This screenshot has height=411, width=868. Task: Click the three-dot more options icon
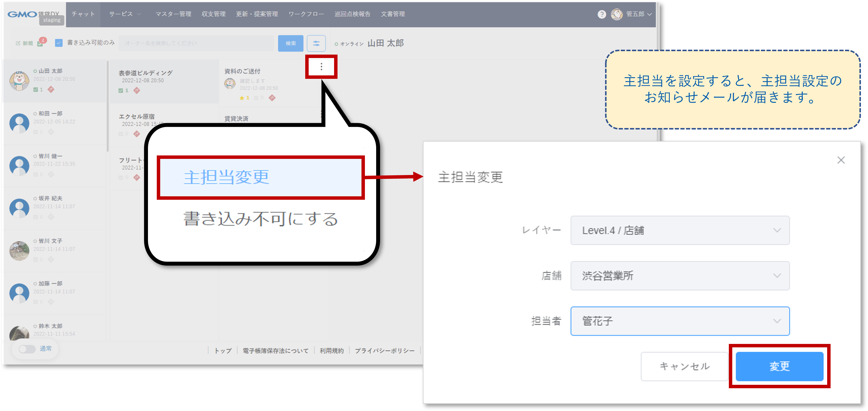[x=321, y=67]
